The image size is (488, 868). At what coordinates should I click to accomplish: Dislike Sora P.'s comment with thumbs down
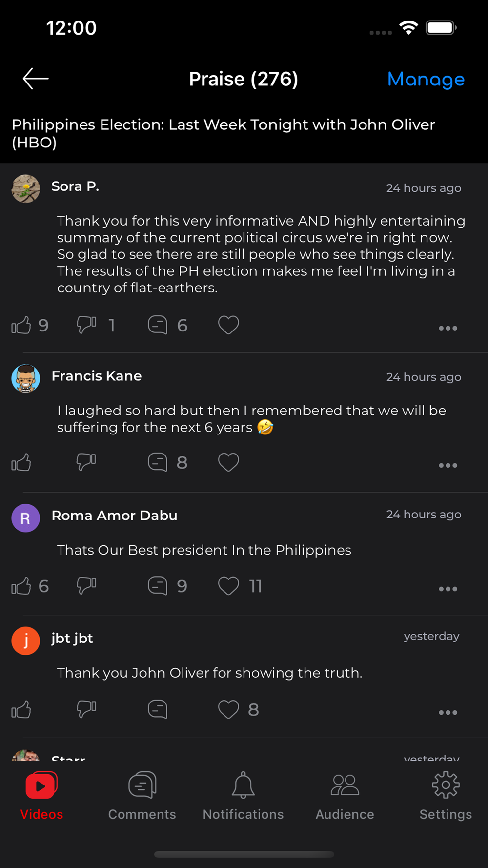point(86,325)
